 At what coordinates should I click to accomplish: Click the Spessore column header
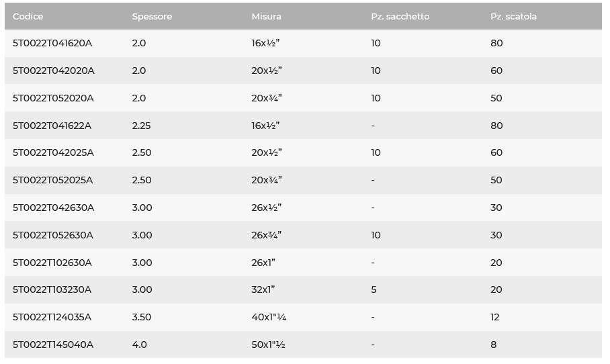(152, 17)
